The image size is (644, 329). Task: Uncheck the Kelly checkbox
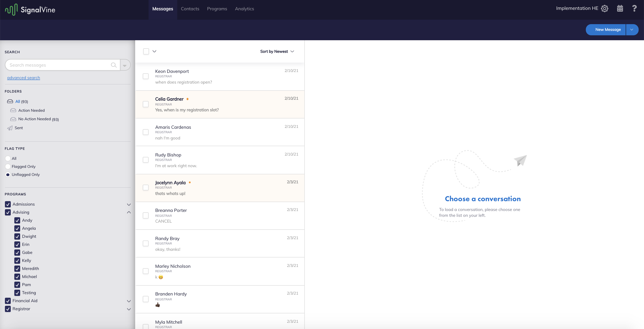click(x=17, y=261)
